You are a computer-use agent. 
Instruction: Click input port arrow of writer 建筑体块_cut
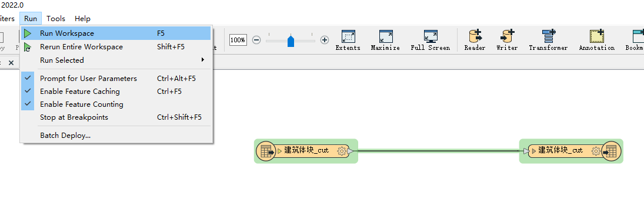[526, 151]
